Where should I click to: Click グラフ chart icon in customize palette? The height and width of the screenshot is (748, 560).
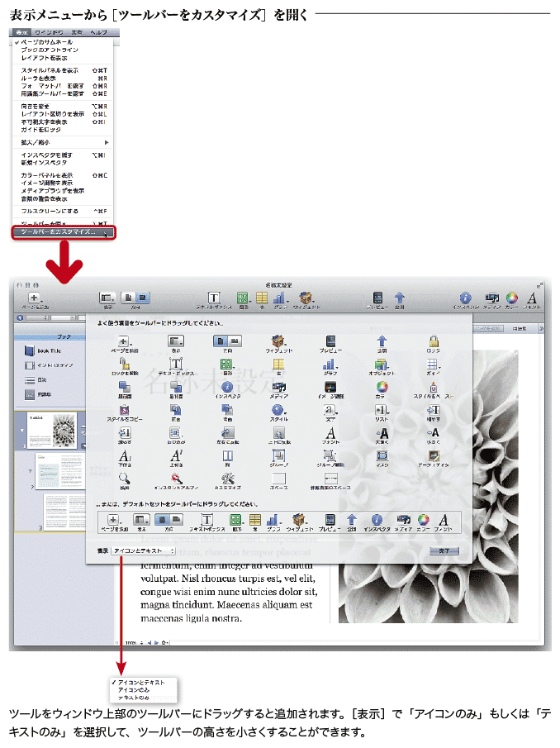tap(330, 364)
